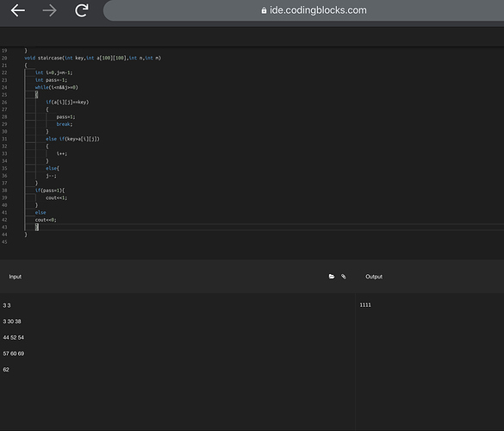Click the 'int i=0,j=m-1;' code line
The height and width of the screenshot is (431, 504).
coord(54,72)
